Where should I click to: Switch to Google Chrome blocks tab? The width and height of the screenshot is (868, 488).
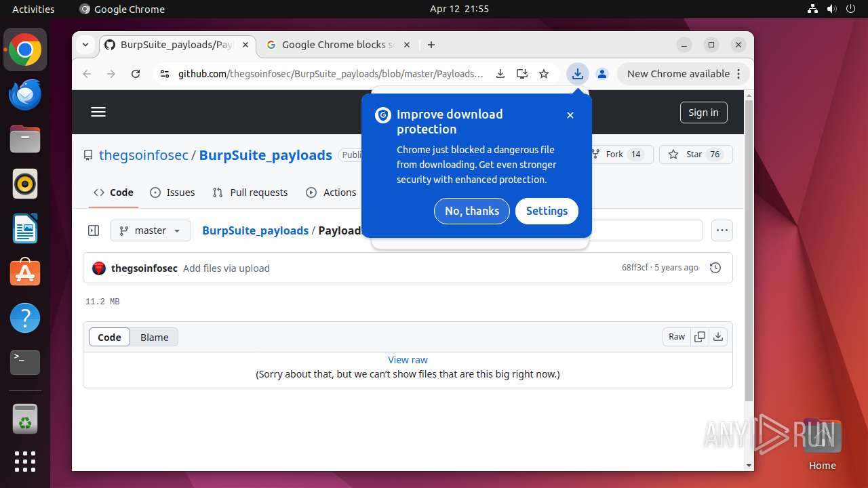point(338,45)
